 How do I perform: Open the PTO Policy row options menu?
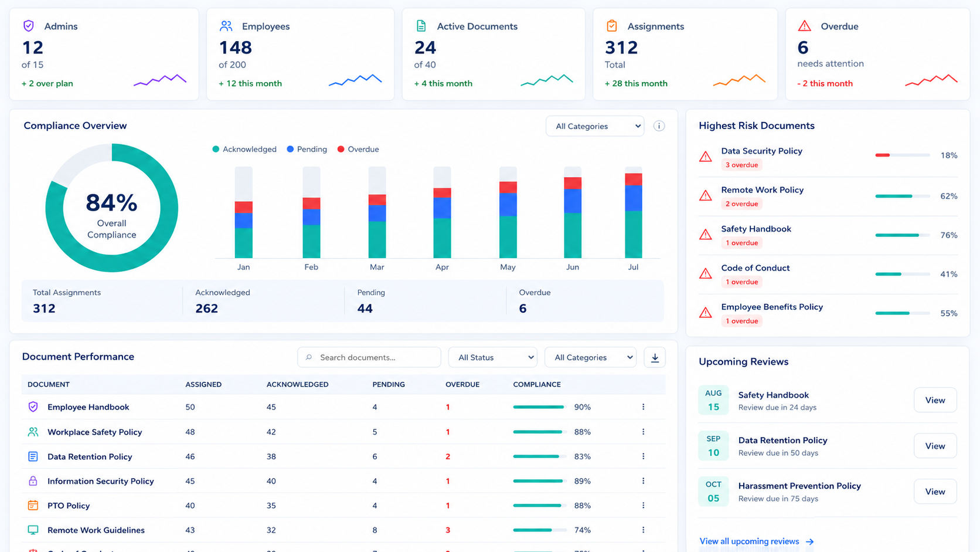point(643,505)
